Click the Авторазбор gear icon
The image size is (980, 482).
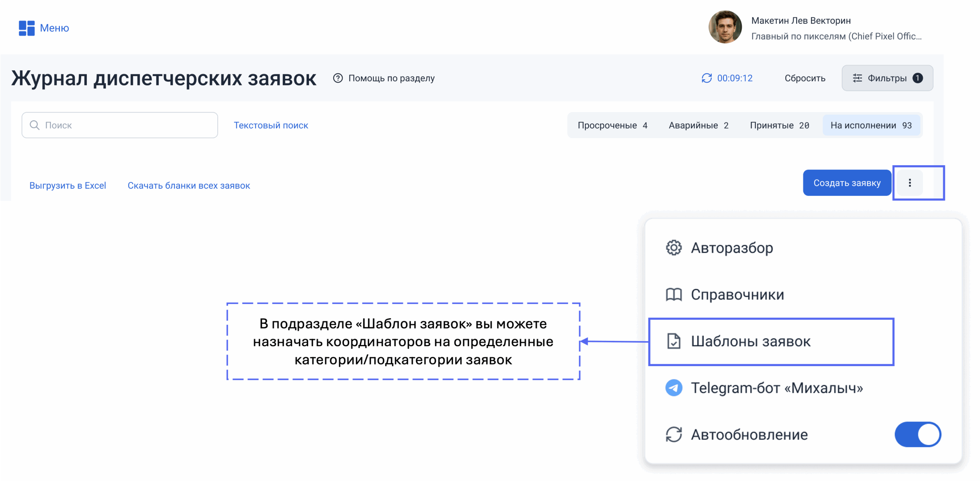pyautogui.click(x=674, y=248)
